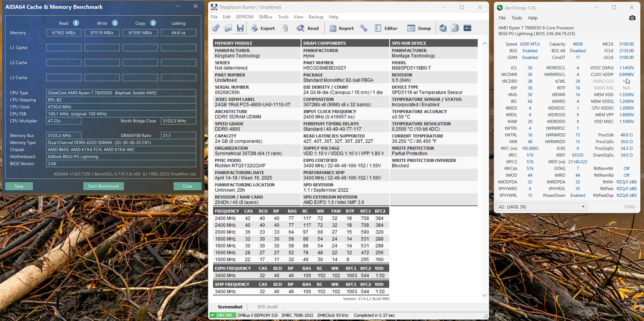Viewport: 644px width, 321px height.
Task: Click the Motherboard field ASRock B650 PG Lightning
Action: [121, 157]
